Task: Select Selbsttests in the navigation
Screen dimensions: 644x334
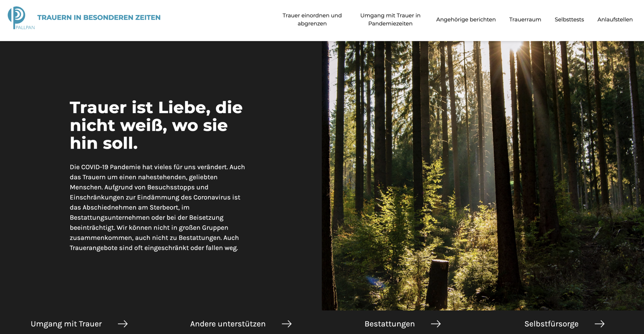Action: click(569, 19)
